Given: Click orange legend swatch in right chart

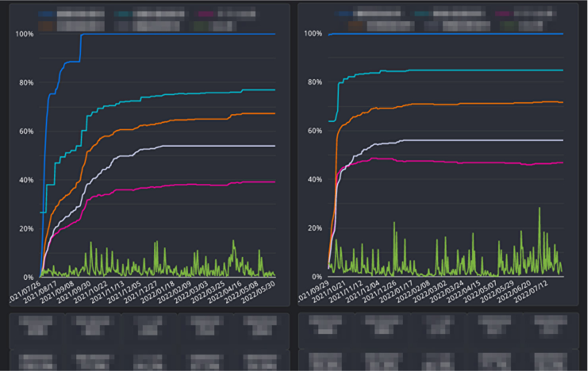Looking at the screenshot, I should tap(356, 26).
